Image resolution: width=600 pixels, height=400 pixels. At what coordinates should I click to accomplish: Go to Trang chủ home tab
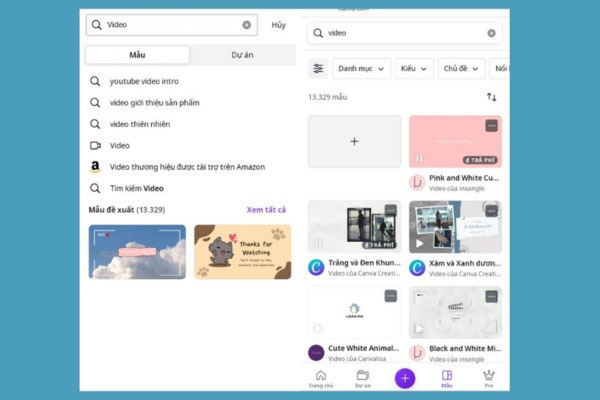coord(321,379)
